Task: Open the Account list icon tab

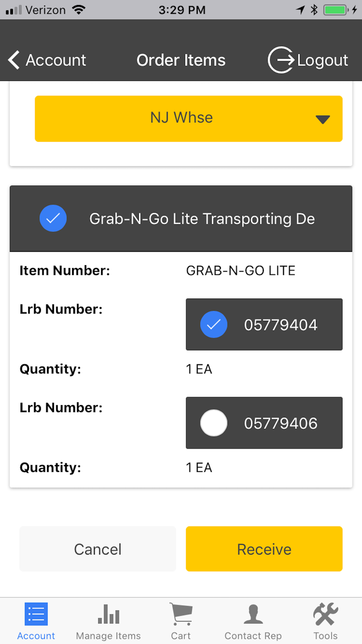Action: coord(36,614)
